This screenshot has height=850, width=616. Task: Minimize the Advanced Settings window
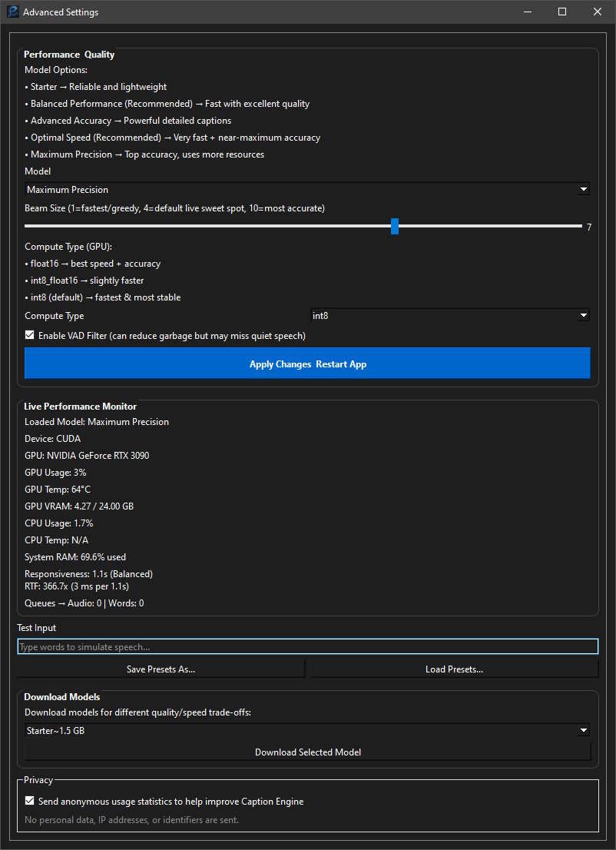point(527,12)
